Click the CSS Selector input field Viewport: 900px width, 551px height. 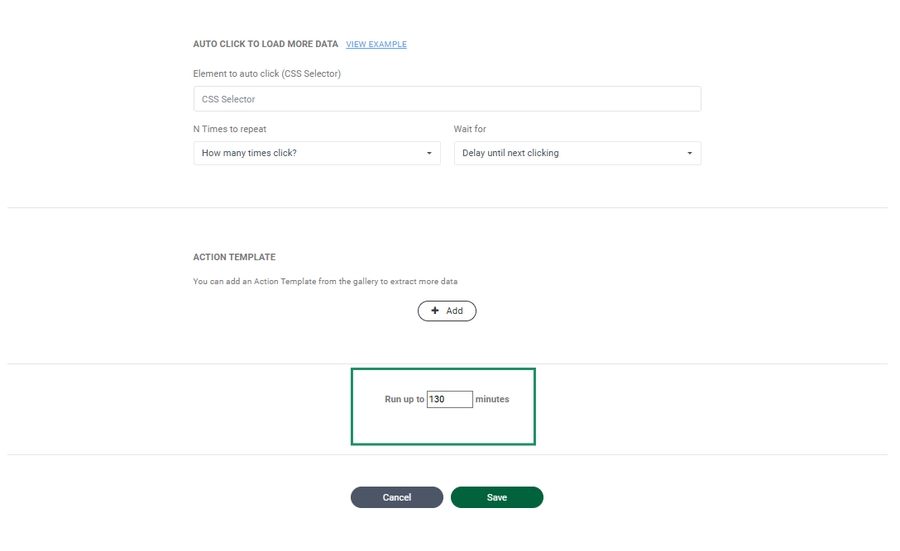pyautogui.click(x=446, y=99)
